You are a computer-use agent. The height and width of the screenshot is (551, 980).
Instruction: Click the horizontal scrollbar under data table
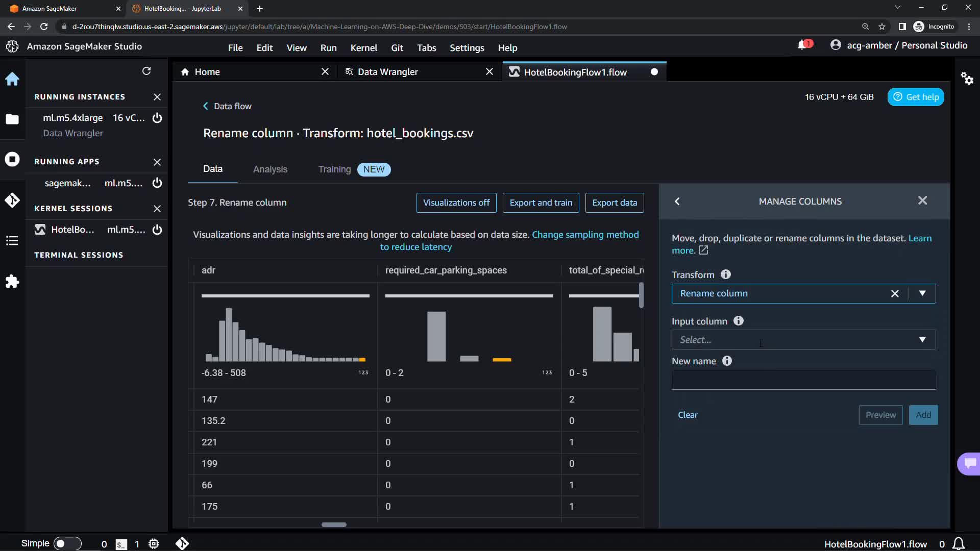pyautogui.click(x=334, y=524)
